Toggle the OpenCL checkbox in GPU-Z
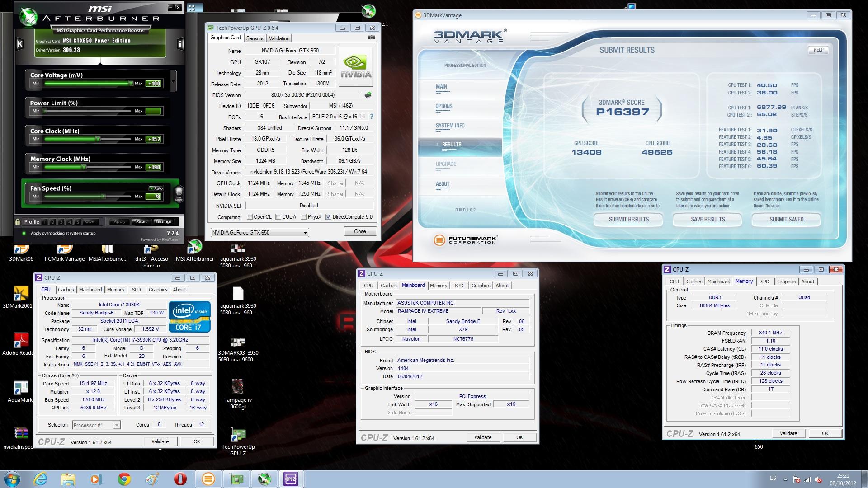Screen dimensions: 868x488 [250, 217]
